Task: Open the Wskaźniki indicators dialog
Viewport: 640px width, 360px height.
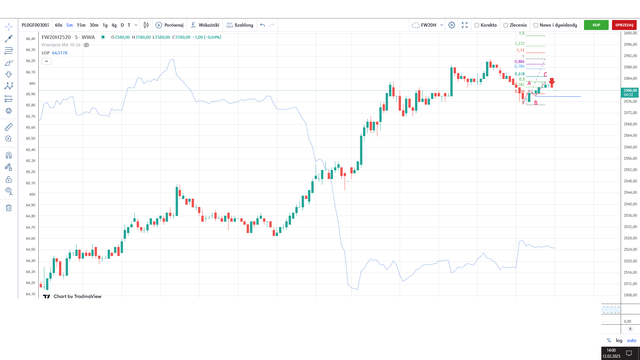Action: point(205,25)
